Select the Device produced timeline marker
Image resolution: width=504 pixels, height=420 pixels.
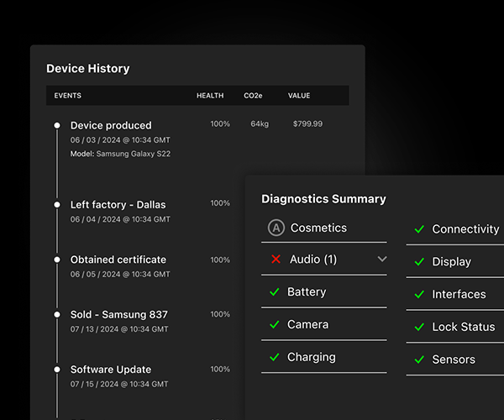[57, 125]
